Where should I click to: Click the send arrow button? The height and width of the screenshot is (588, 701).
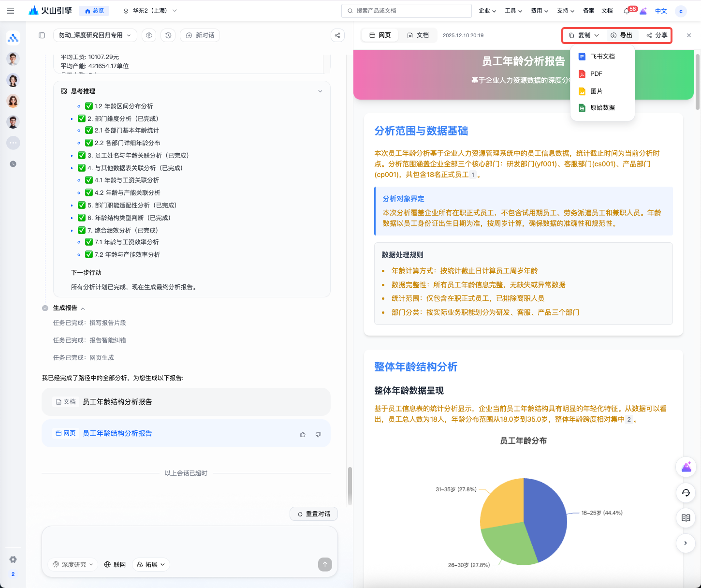pos(325,564)
